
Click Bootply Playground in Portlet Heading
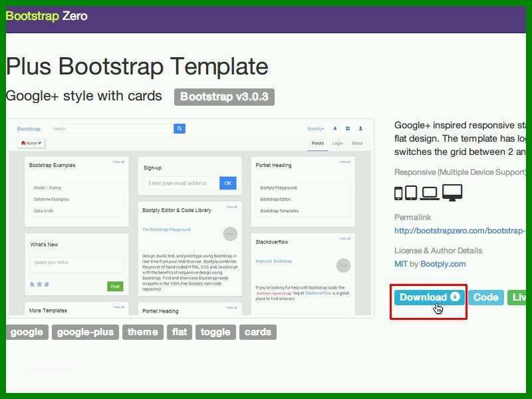click(278, 188)
